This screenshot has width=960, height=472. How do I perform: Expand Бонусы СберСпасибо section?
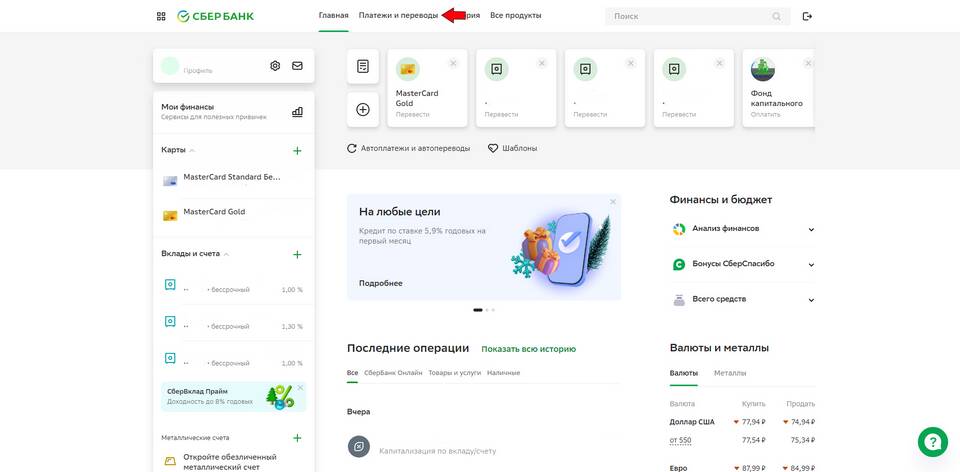(811, 265)
